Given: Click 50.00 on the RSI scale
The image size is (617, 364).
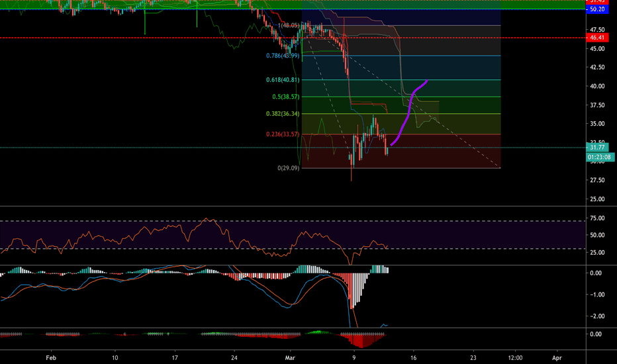Looking at the screenshot, I should coord(597,236).
